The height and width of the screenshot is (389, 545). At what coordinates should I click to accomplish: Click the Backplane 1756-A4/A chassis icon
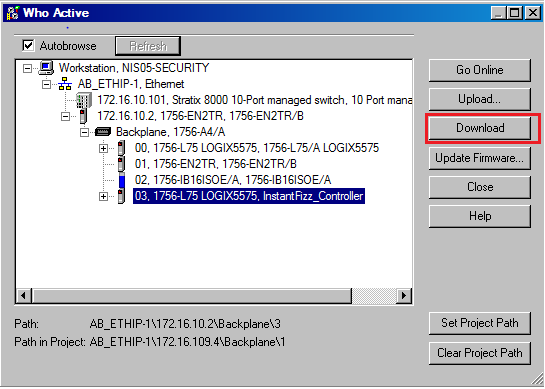click(x=103, y=132)
